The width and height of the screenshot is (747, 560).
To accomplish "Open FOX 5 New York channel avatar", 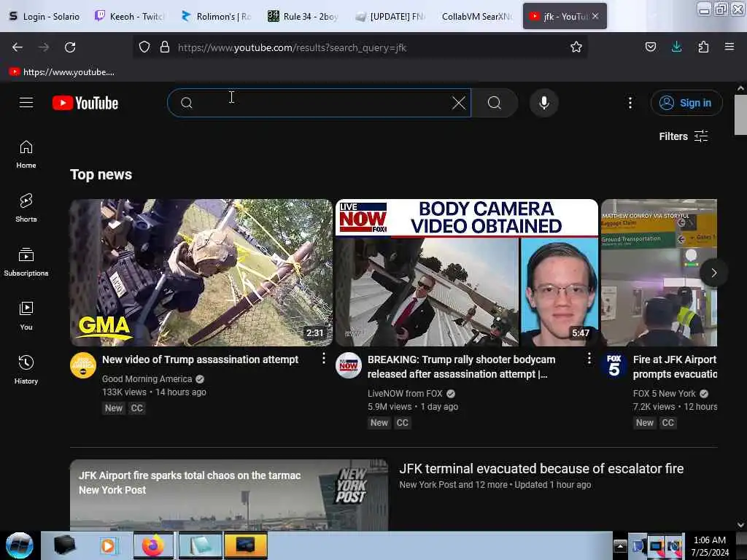I will (x=614, y=365).
